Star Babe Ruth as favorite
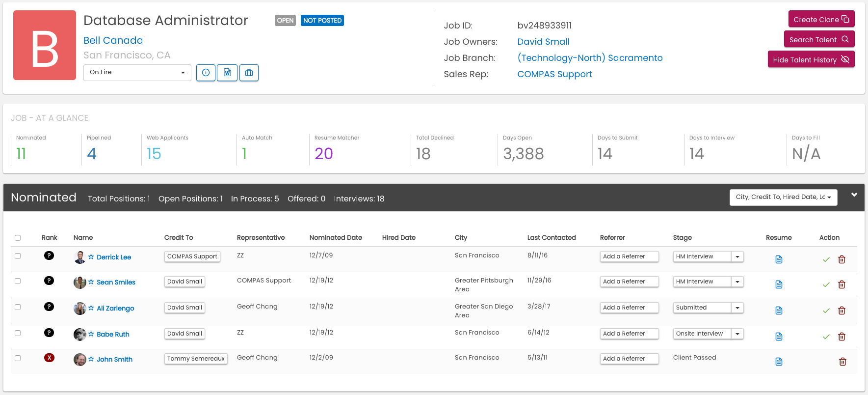Screen dimensions: 868x395 click(91, 334)
